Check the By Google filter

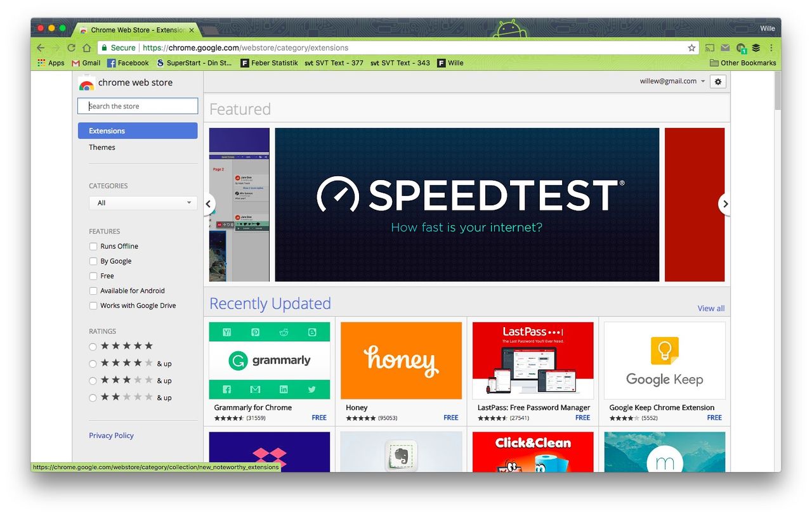click(x=93, y=261)
